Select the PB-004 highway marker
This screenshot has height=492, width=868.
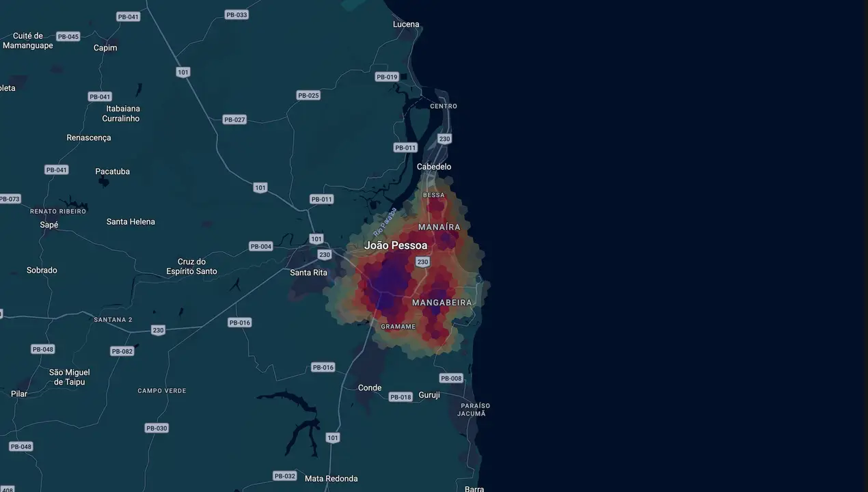pyautogui.click(x=261, y=247)
